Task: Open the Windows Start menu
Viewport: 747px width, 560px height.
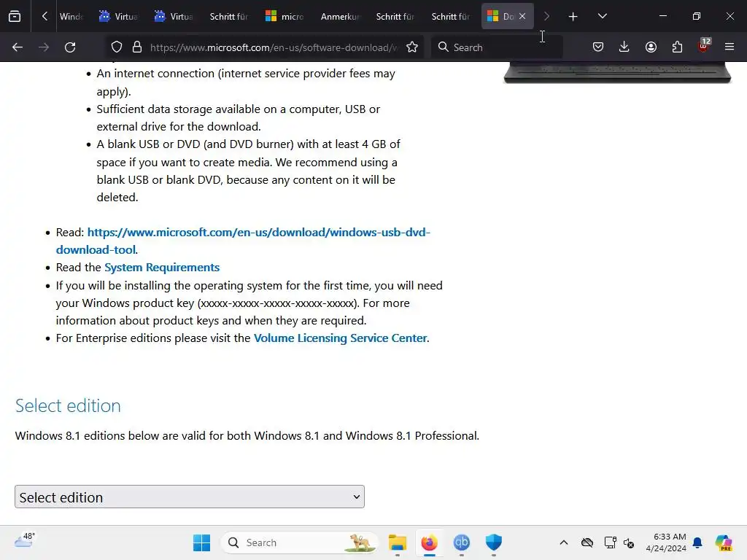Action: [x=201, y=542]
